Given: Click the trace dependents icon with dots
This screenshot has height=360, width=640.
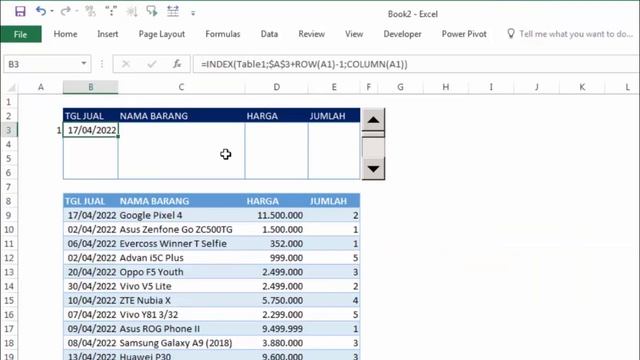Looking at the screenshot, I should point(111,11).
